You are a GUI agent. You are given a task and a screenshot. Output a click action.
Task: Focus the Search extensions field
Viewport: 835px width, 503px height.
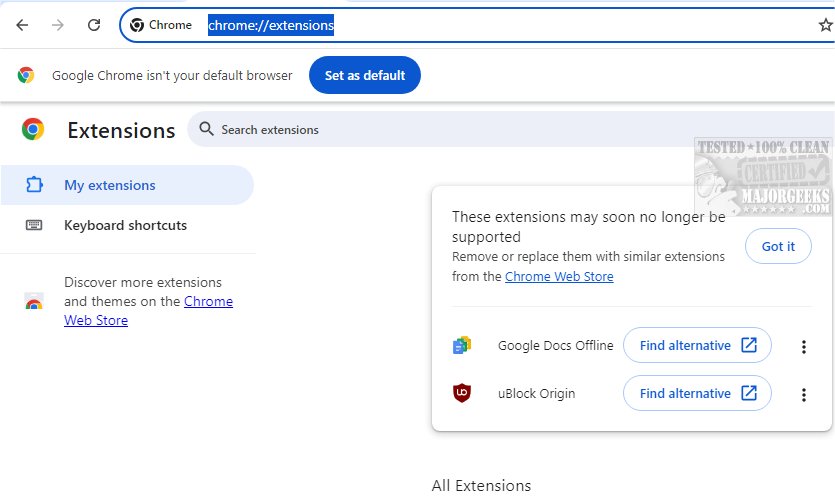(x=500, y=130)
